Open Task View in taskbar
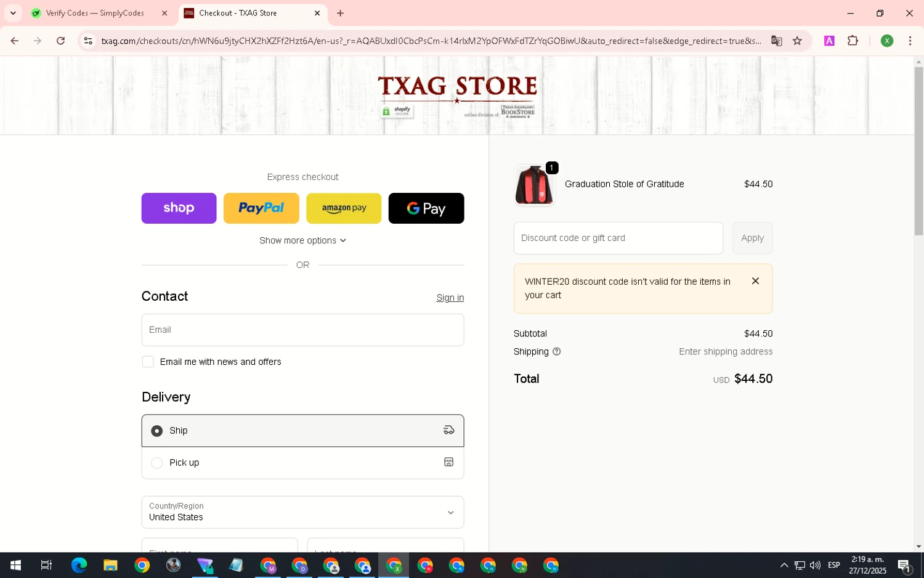The height and width of the screenshot is (578, 924). 46,565
